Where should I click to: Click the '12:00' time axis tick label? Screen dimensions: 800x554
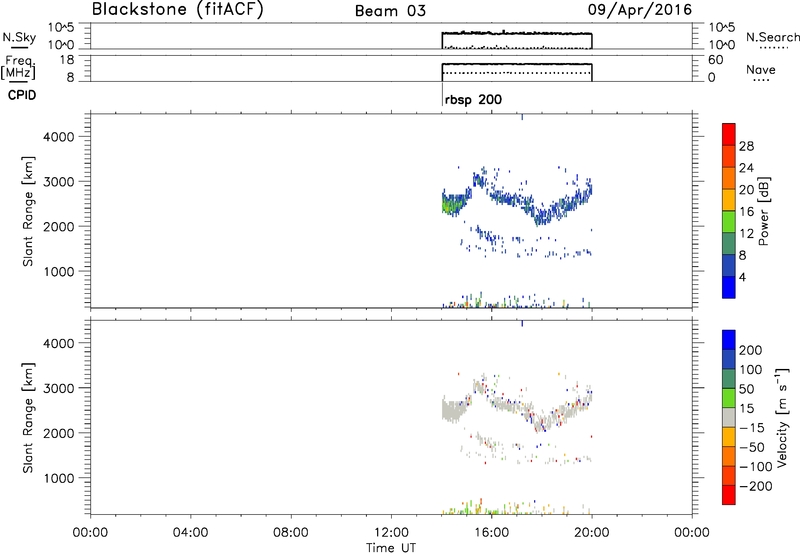tap(391, 533)
